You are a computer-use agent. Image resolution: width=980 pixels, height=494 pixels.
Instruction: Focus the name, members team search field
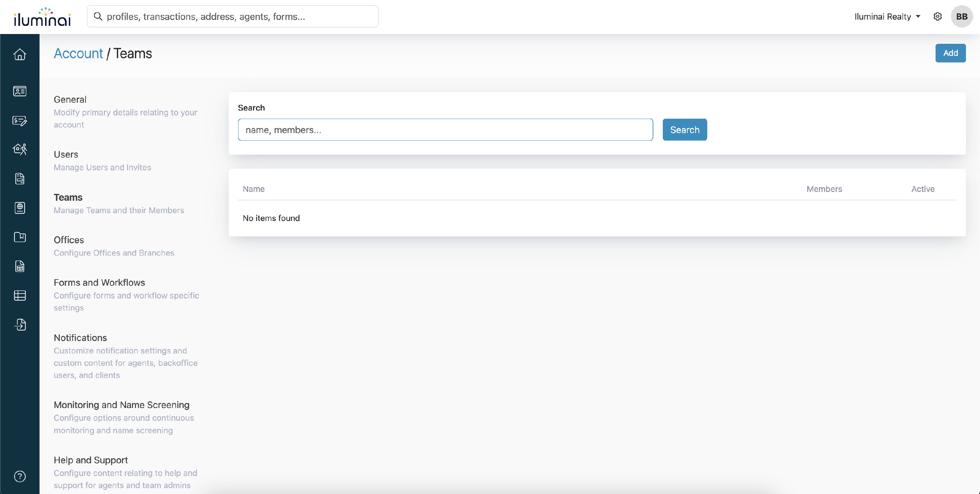tap(446, 129)
